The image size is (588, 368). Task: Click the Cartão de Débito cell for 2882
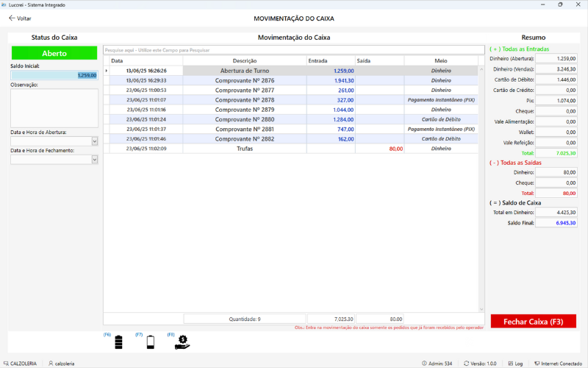[441, 139]
